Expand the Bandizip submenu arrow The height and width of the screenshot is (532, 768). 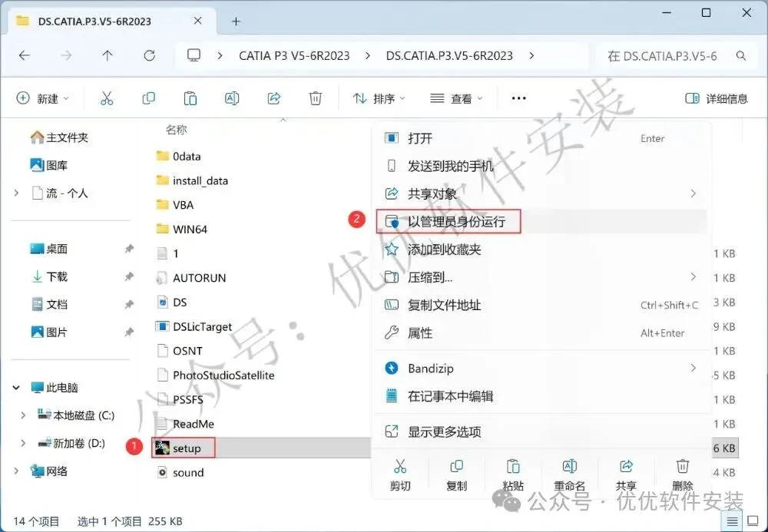coord(693,368)
